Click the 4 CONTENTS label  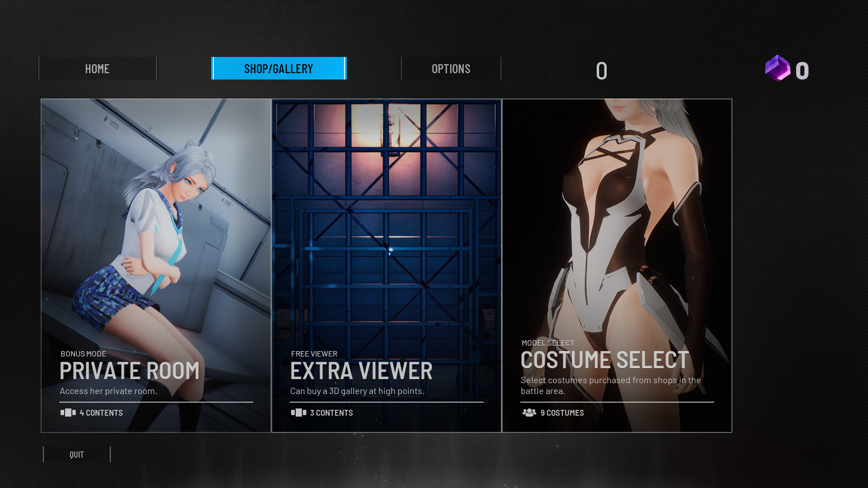(101, 413)
